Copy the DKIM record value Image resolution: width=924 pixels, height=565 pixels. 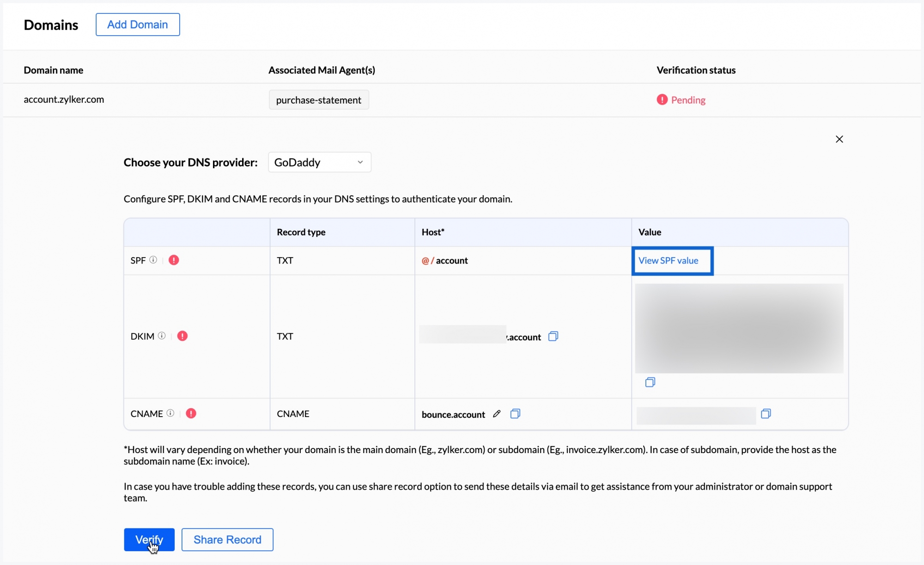point(650,382)
